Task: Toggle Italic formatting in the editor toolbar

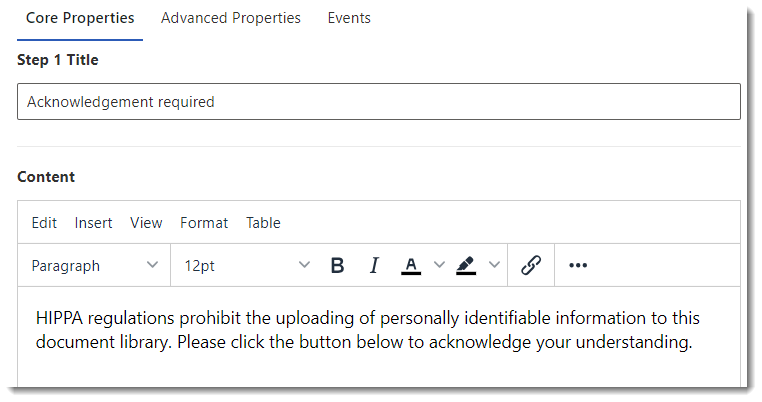Action: (374, 266)
